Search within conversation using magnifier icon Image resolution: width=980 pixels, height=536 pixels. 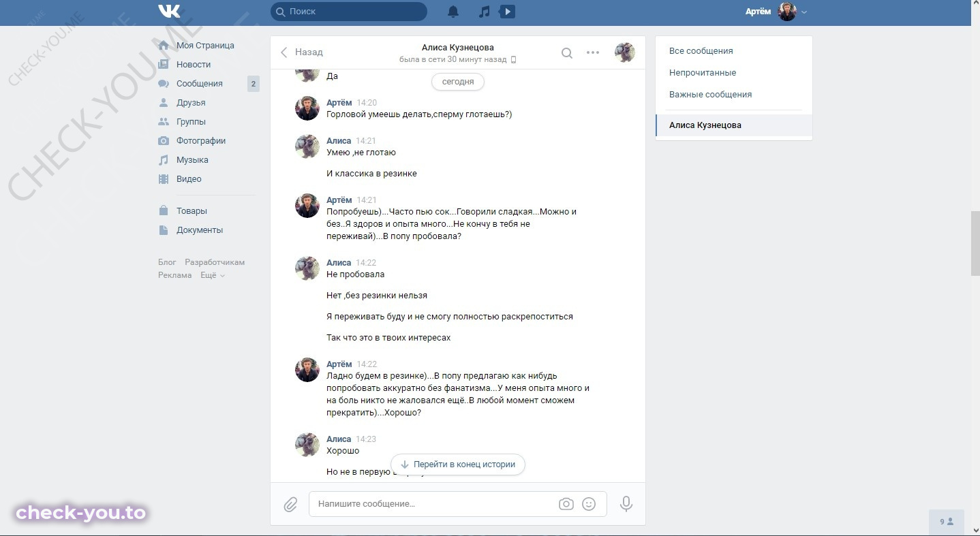pos(566,52)
